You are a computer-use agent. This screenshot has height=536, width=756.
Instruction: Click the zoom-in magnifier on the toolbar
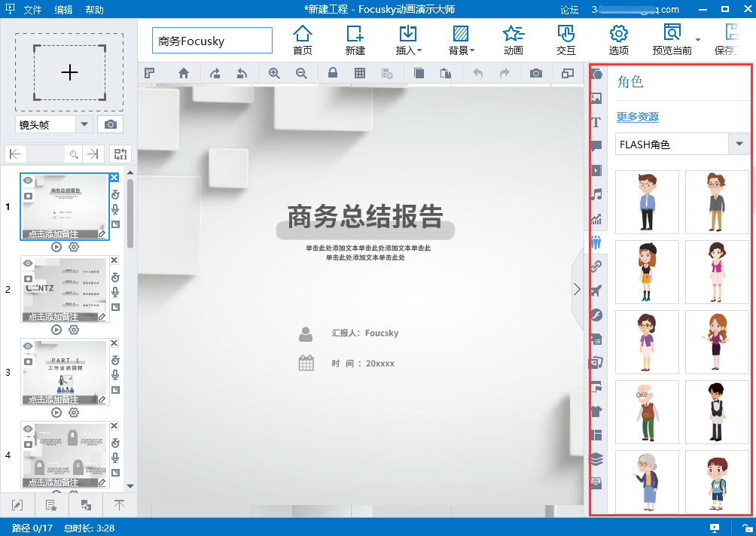[274, 72]
